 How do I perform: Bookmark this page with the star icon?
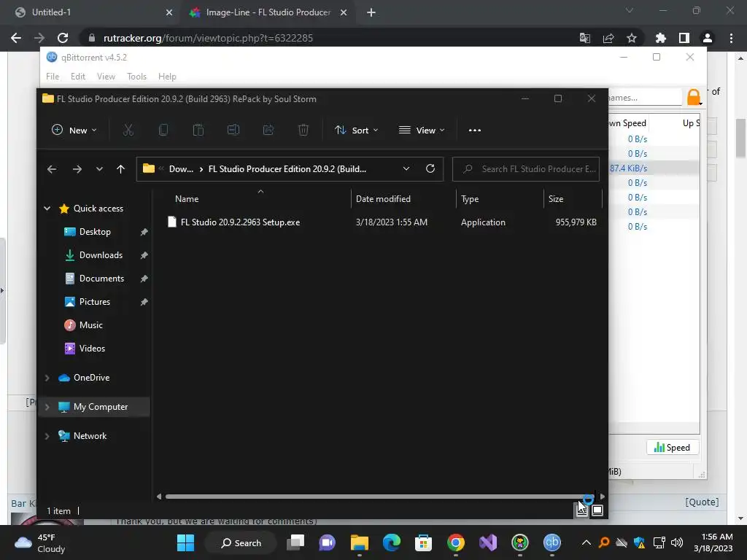(x=632, y=38)
